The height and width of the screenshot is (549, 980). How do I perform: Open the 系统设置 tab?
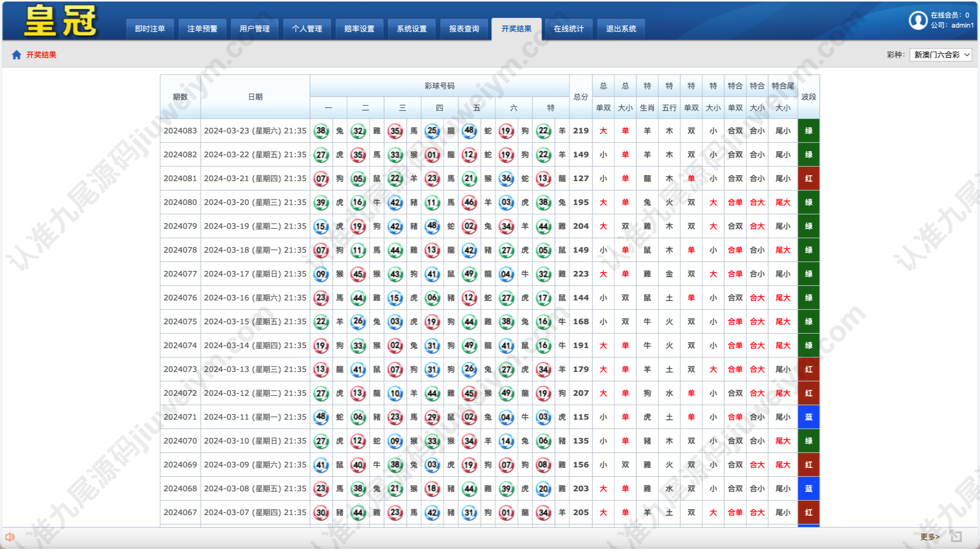tap(411, 29)
